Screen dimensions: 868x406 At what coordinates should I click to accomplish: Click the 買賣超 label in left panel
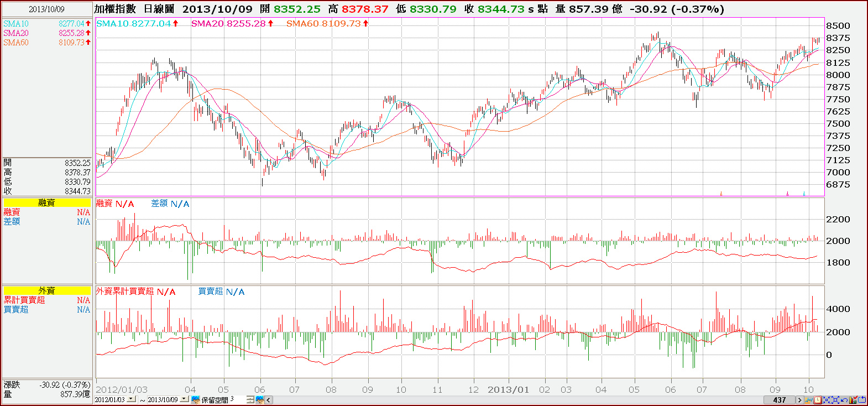[x=16, y=309]
